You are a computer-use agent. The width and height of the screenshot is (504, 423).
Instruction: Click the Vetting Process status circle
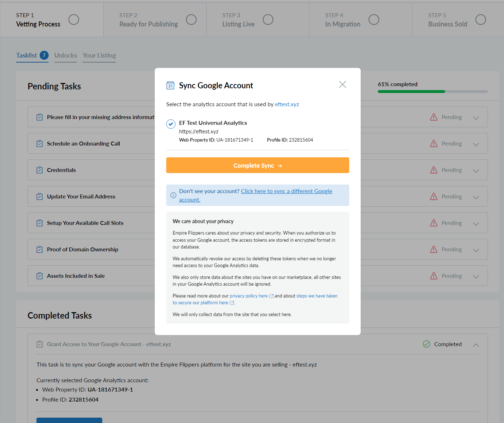74,20
